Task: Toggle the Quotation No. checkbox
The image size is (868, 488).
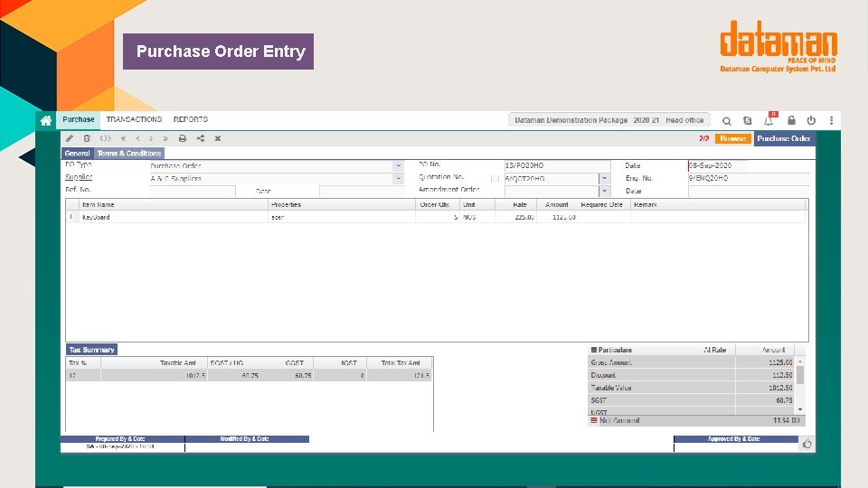Action: pyautogui.click(x=495, y=179)
